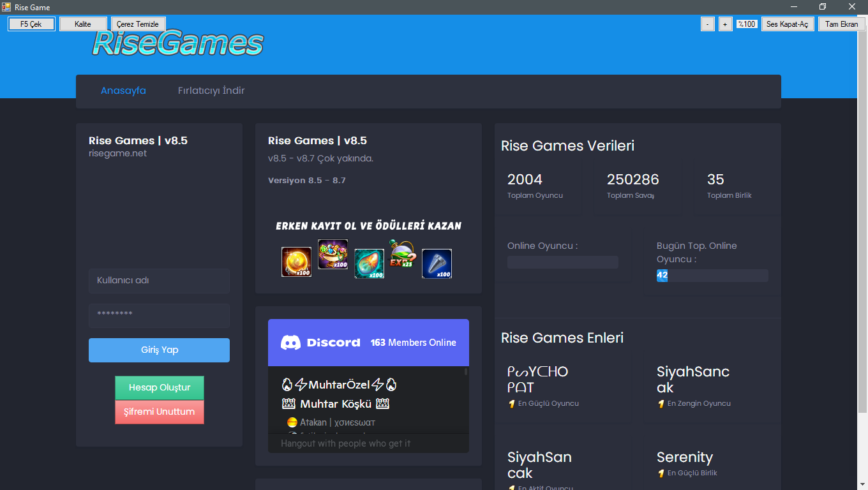Screen dimensions: 868x490
Task: Focus the Kullanıcı adı input field
Action: point(159,281)
